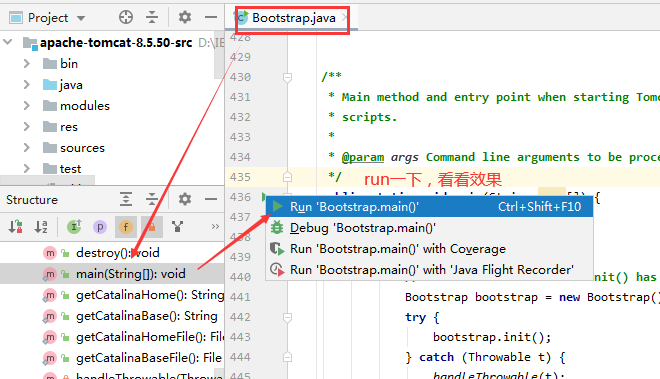Expand the res folder
The width and height of the screenshot is (660, 379).
coord(27,126)
